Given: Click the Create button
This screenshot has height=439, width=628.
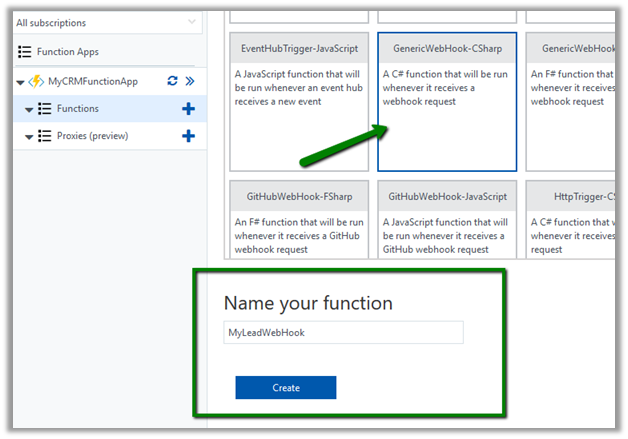Looking at the screenshot, I should (x=286, y=387).
